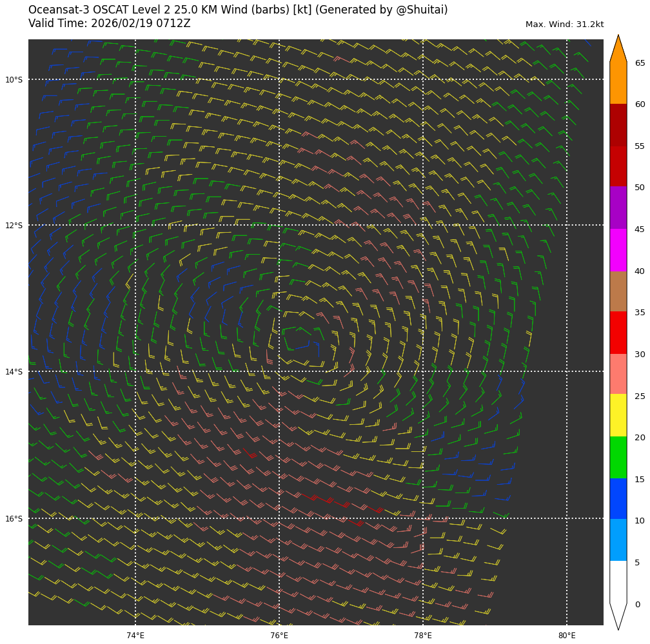Click the 80°E longitude axis label

pyautogui.click(x=567, y=636)
